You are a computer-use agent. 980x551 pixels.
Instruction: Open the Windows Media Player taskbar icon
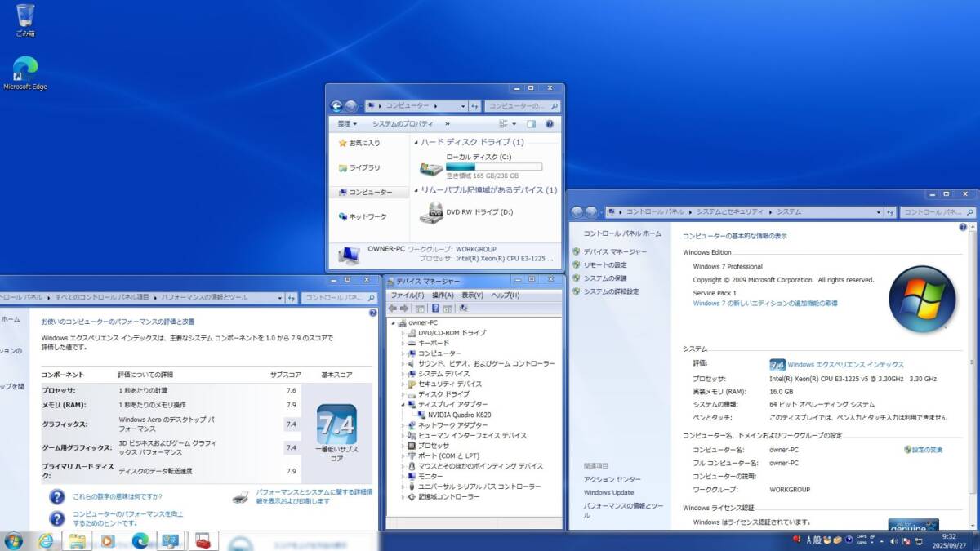point(107,540)
